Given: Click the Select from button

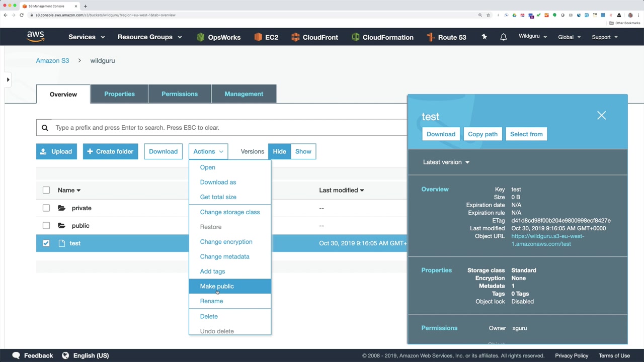Looking at the screenshot, I should [x=526, y=134].
